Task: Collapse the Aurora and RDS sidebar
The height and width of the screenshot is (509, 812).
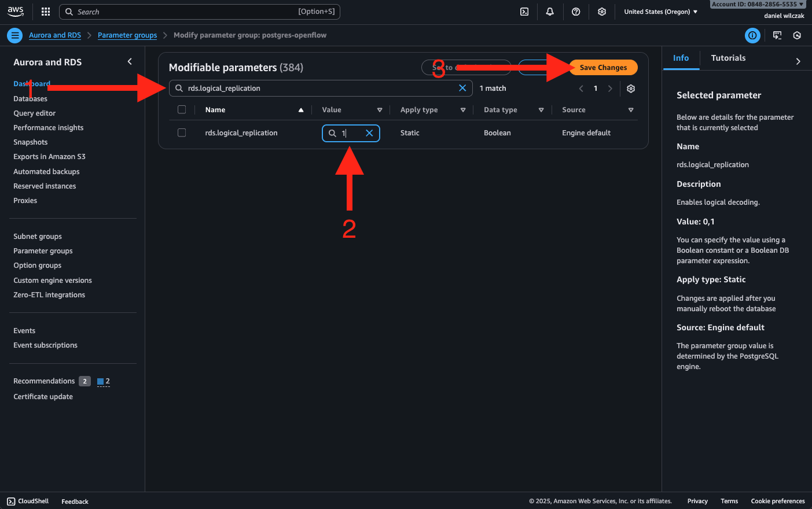Action: pos(130,62)
